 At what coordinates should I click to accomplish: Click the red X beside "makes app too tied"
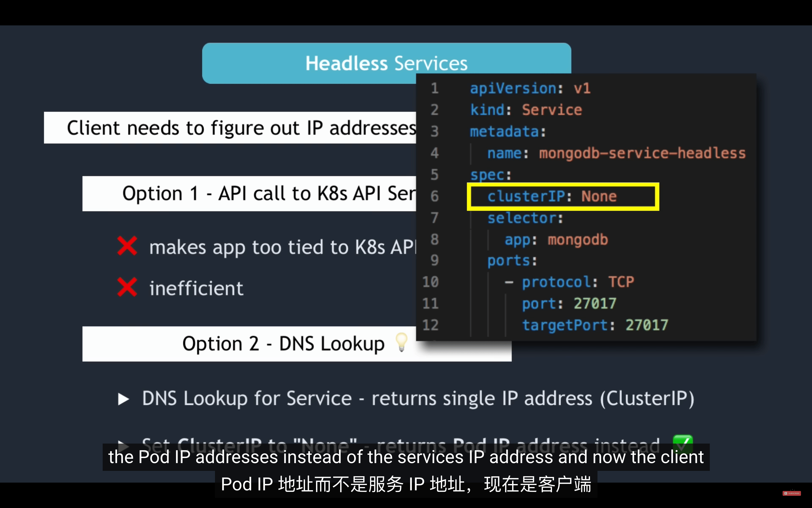click(x=127, y=246)
